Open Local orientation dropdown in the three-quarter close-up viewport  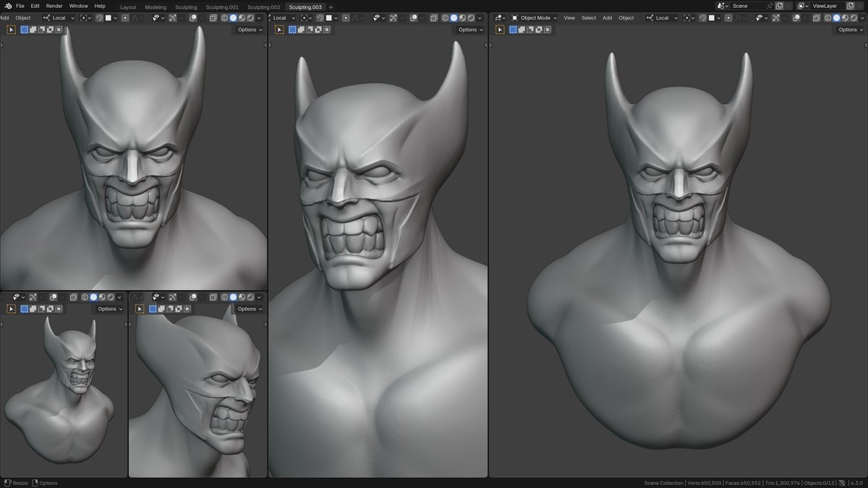[x=283, y=18]
